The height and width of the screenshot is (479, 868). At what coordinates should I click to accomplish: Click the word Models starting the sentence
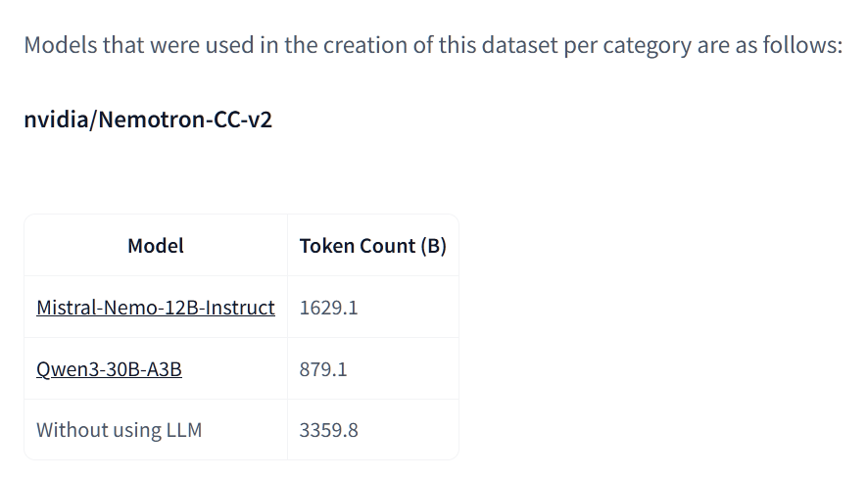[61, 45]
